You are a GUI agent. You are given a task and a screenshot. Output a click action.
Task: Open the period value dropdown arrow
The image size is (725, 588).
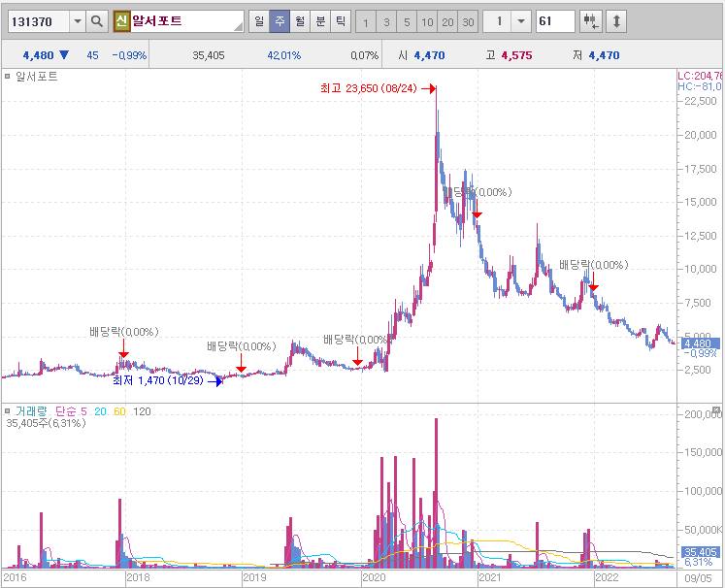tap(521, 21)
